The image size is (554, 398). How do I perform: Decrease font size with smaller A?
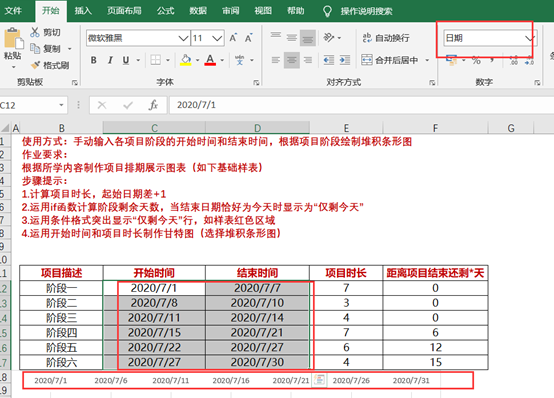coord(248,38)
